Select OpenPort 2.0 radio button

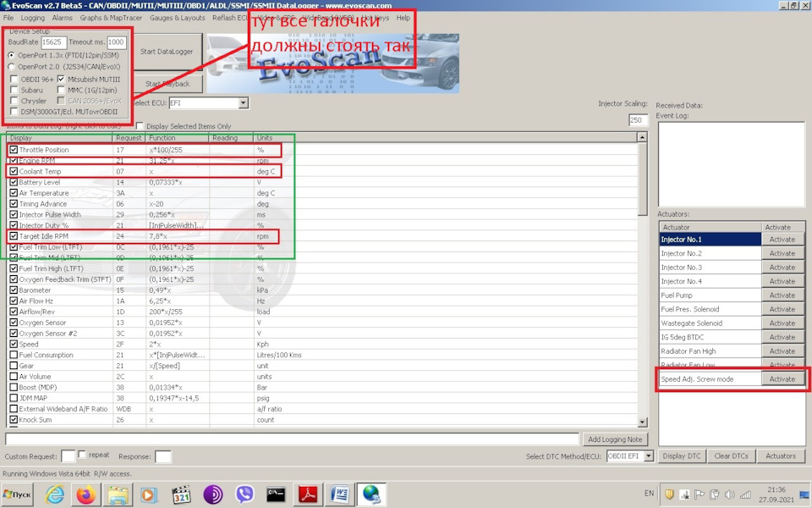(11, 66)
